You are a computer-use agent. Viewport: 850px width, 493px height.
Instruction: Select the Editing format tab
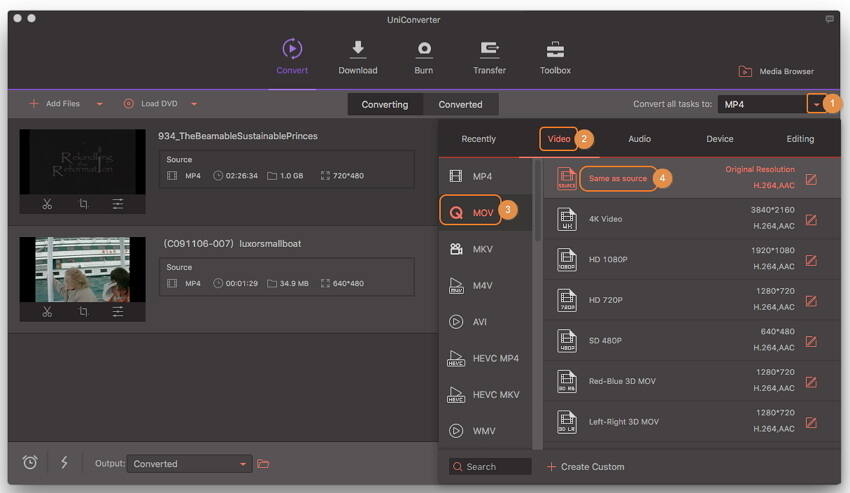pos(800,139)
